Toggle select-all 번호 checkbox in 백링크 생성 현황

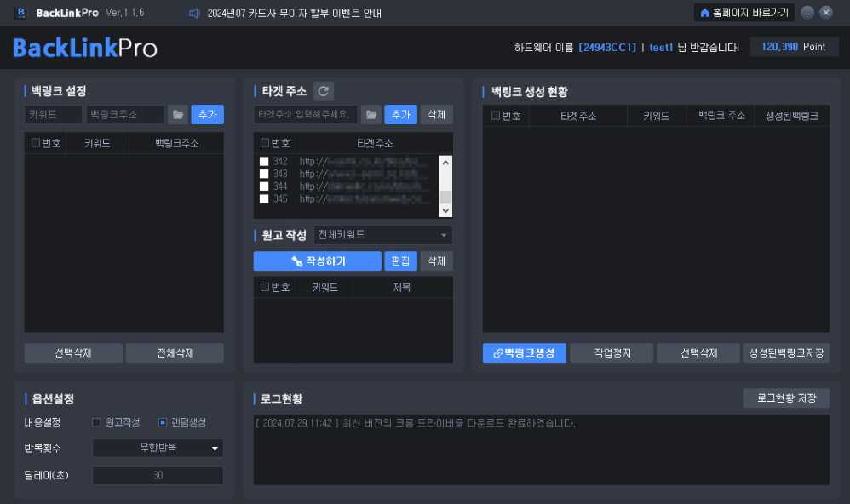[x=495, y=116]
